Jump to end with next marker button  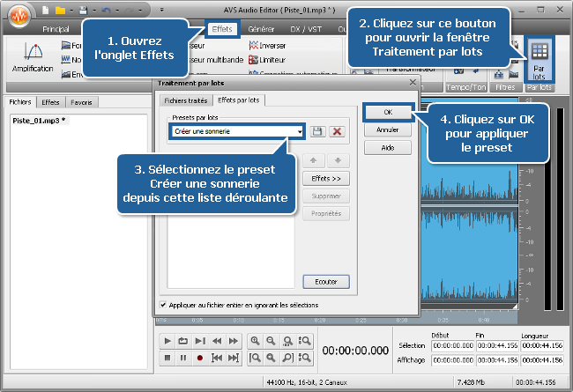pyautogui.click(x=233, y=358)
